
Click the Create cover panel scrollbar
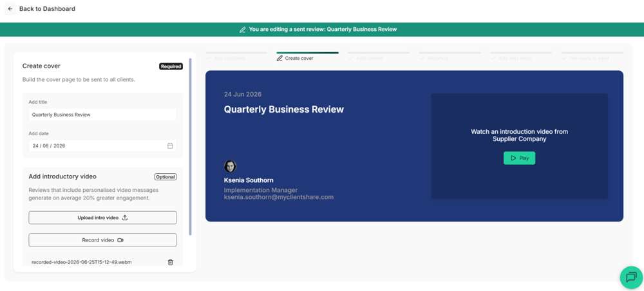tap(190, 147)
